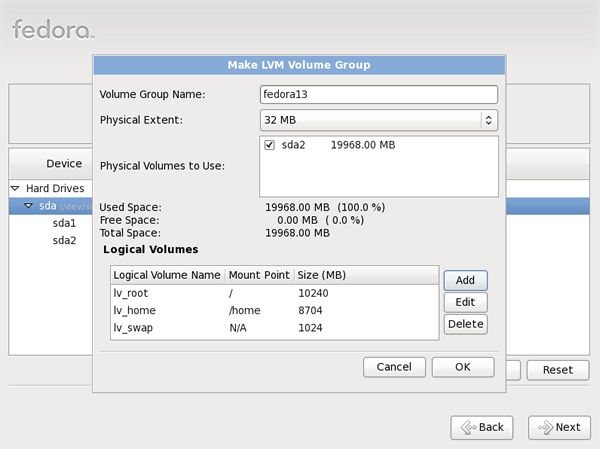Click the Next arrow icon
This screenshot has width=600, height=449.
pyautogui.click(x=546, y=428)
